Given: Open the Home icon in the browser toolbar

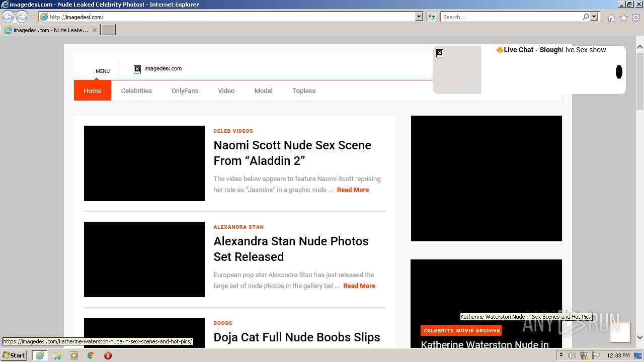Looking at the screenshot, I should coord(611,18).
